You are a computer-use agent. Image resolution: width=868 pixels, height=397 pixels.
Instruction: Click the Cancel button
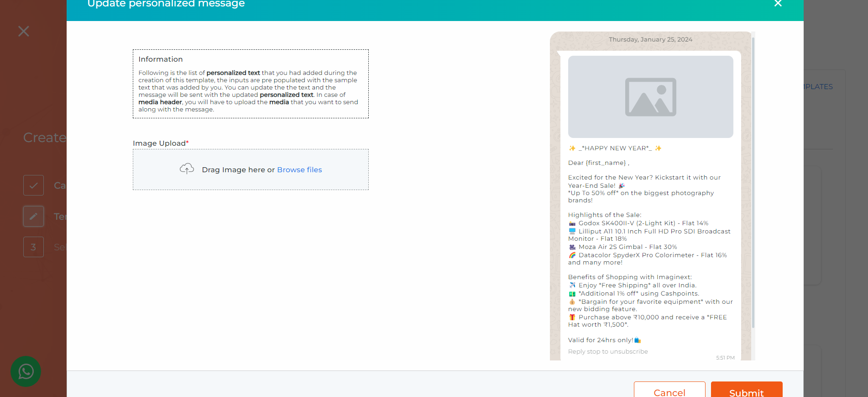click(x=669, y=389)
